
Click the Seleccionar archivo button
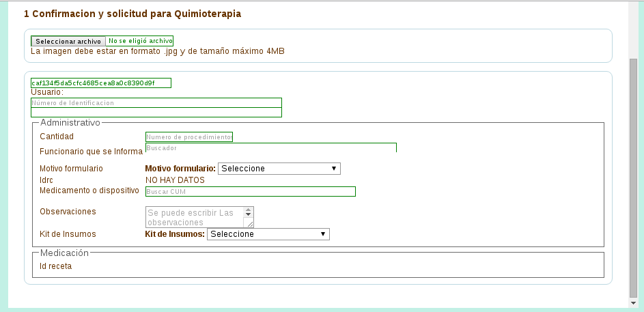(68, 41)
